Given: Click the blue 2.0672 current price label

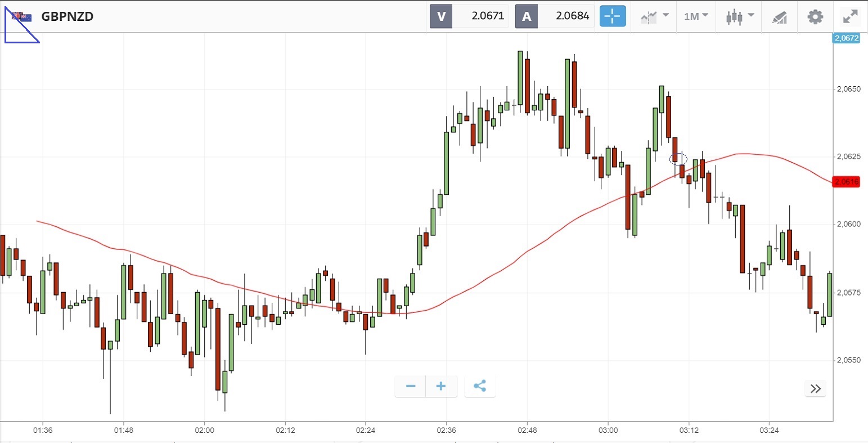Looking at the screenshot, I should click(x=846, y=38).
